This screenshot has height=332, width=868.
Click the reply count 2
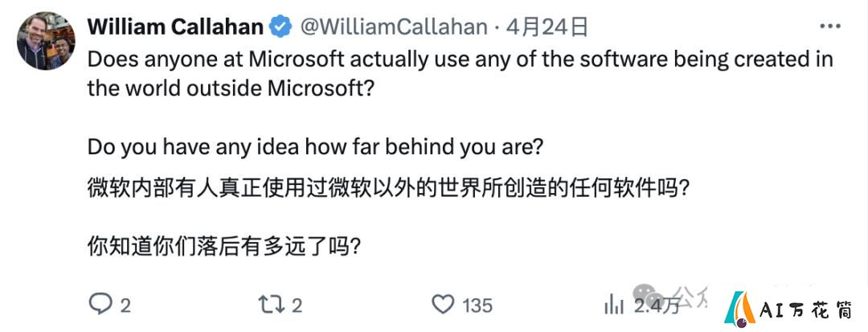point(125,305)
